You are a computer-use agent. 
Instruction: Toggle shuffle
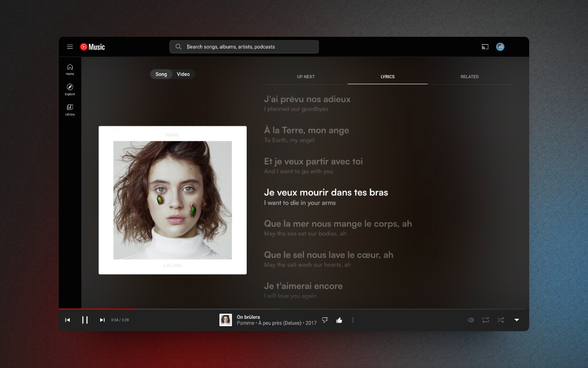(501, 320)
